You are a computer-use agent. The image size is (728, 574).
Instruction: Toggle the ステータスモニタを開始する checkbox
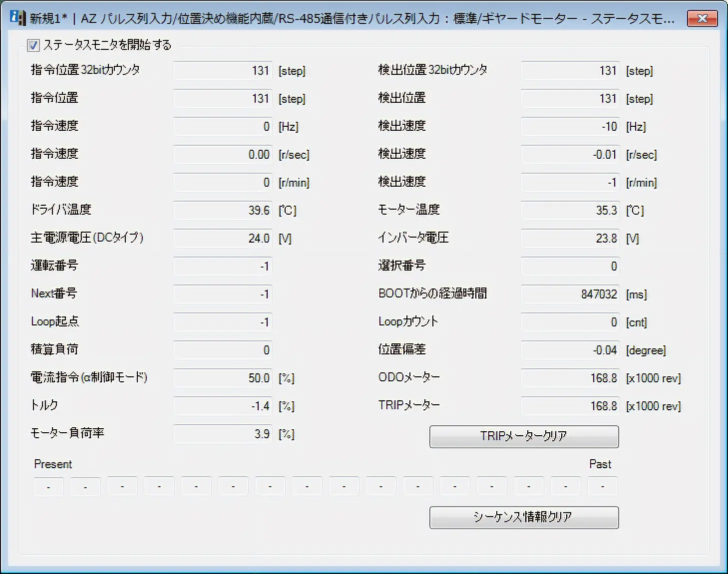pos(33,45)
